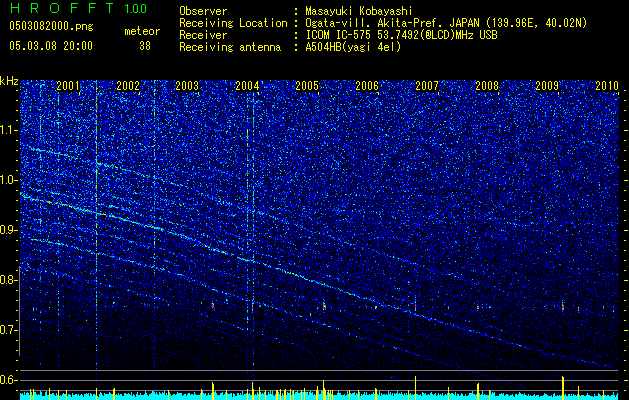Click the Receiving antenna label
Image resolution: width=629 pixels, height=400 pixels.
pos(230,47)
